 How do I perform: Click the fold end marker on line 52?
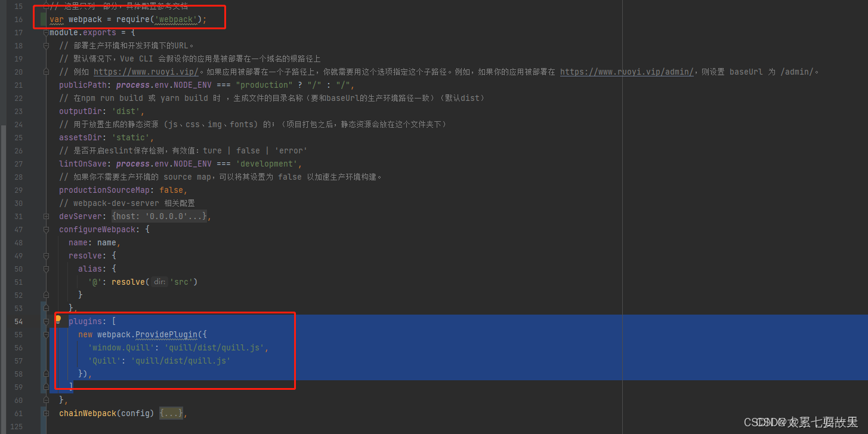[46, 295]
